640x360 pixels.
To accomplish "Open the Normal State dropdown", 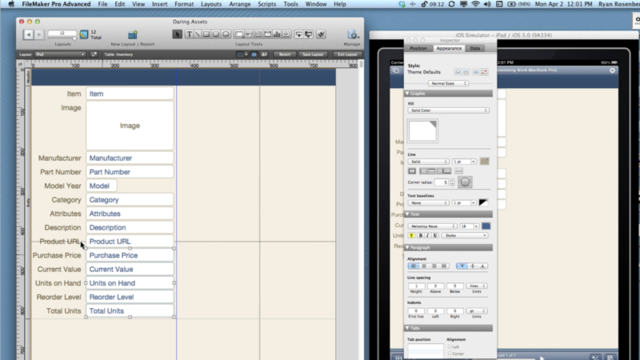I will pos(448,83).
